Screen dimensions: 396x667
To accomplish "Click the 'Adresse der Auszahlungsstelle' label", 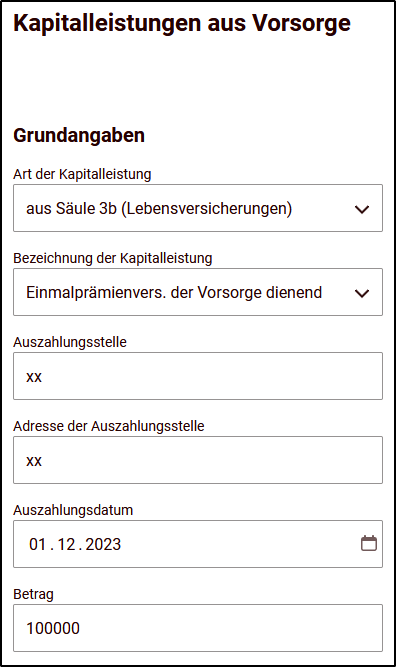I will (109, 426).
